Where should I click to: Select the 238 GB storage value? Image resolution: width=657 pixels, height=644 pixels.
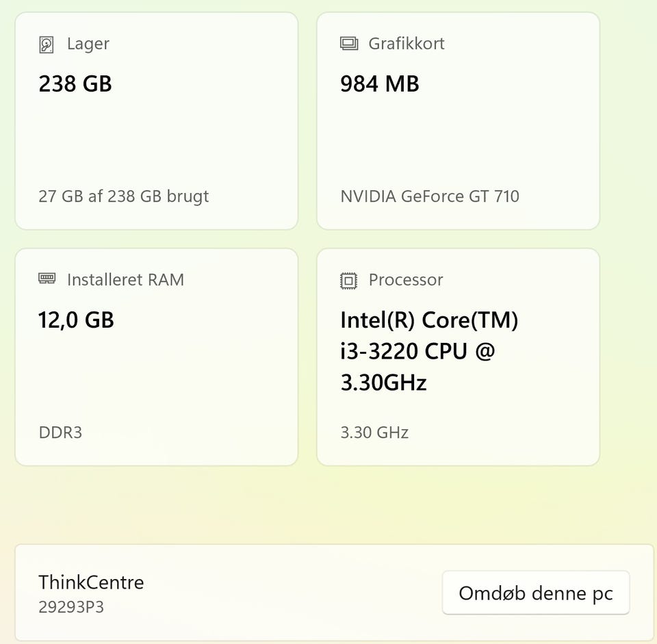coord(75,84)
